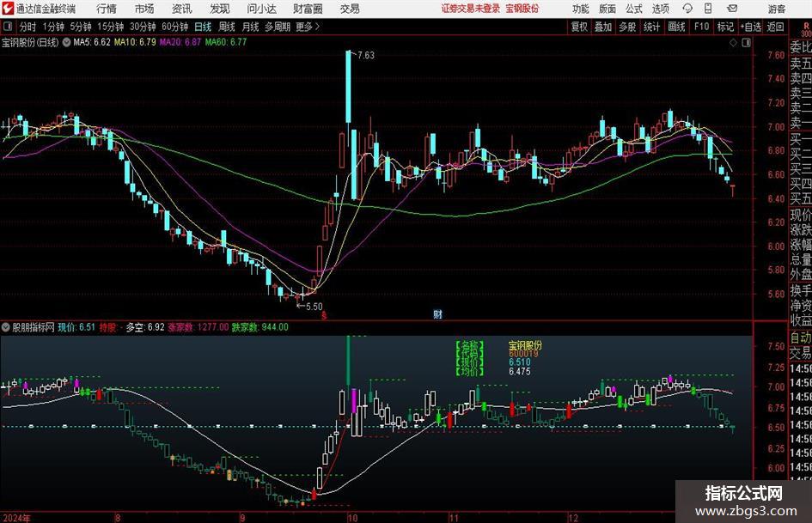Click the 5.50 low price marker
Image resolution: width=812 pixels, height=523 pixels.
(x=314, y=307)
